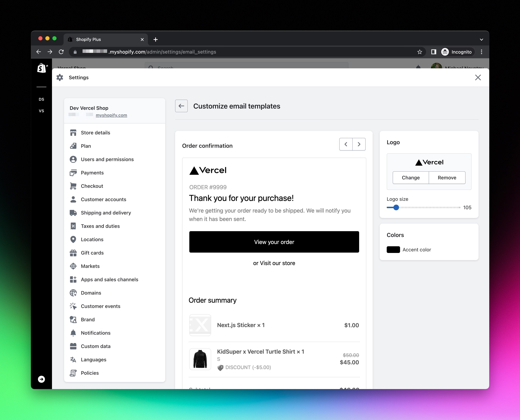520x420 pixels.
Task: Click View your order button
Action: (274, 242)
